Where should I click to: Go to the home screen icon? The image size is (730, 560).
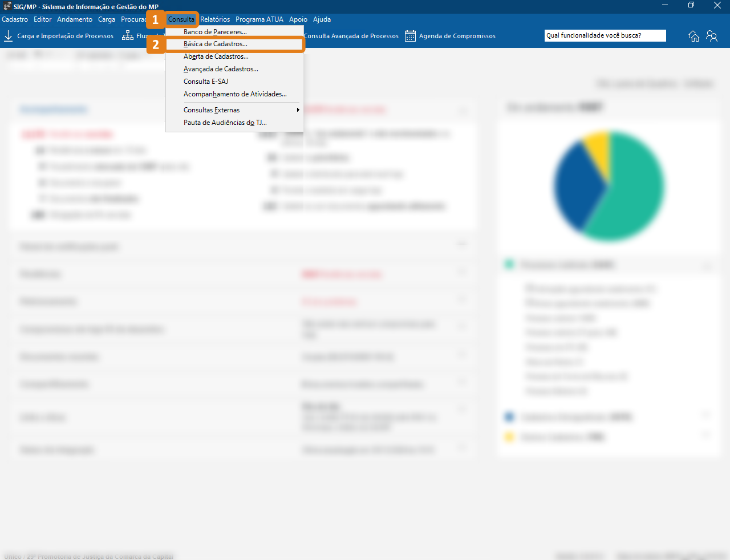pos(694,36)
